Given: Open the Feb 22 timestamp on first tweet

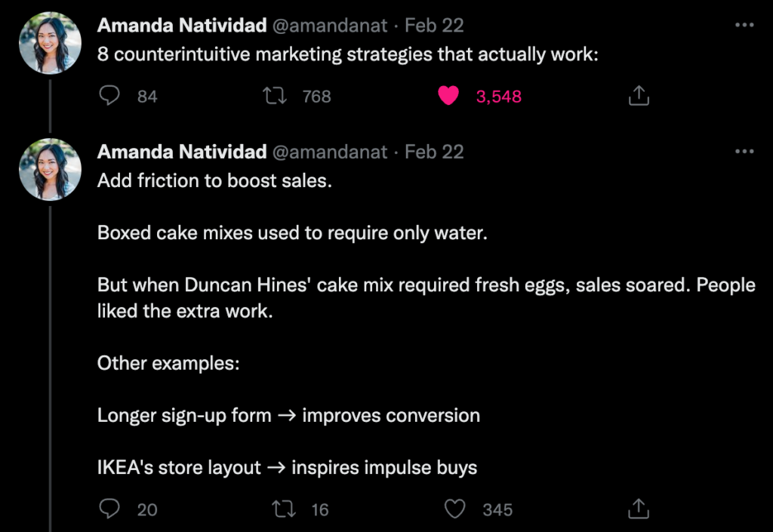Looking at the screenshot, I should click(x=434, y=25).
